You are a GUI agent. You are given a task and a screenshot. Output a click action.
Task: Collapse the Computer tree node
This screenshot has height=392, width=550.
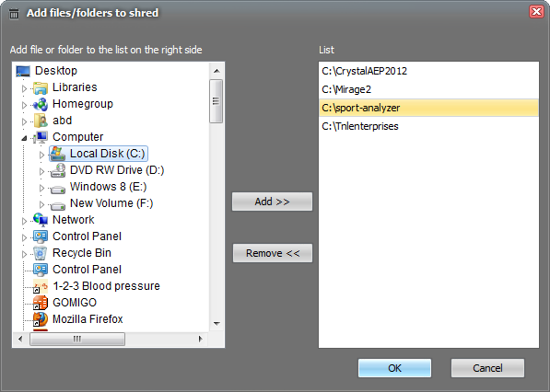tap(24, 138)
